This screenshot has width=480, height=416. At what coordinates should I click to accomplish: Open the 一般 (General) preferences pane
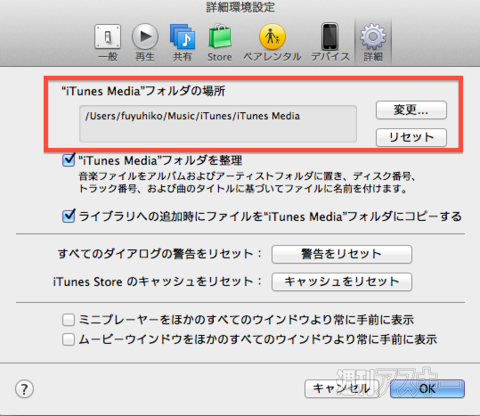108,43
